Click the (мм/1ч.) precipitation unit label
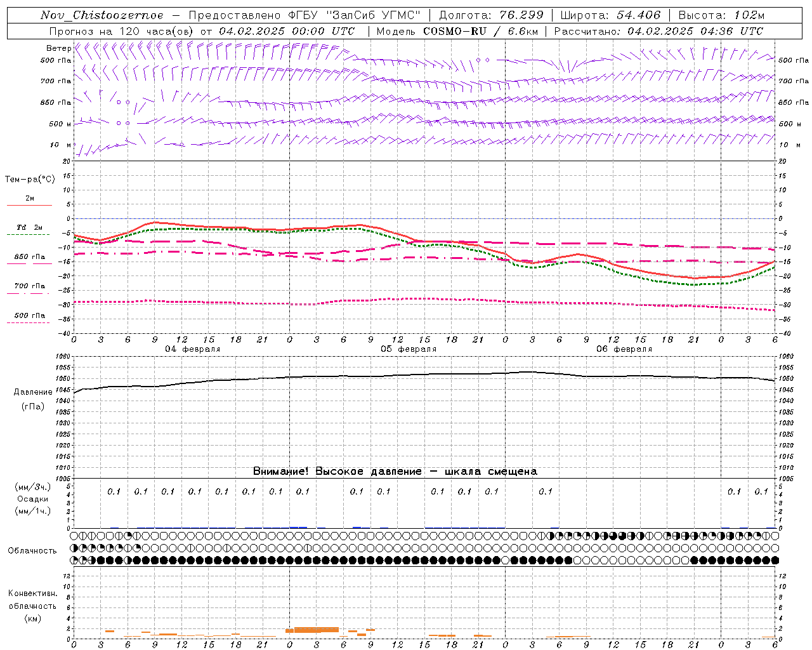 tap(33, 511)
